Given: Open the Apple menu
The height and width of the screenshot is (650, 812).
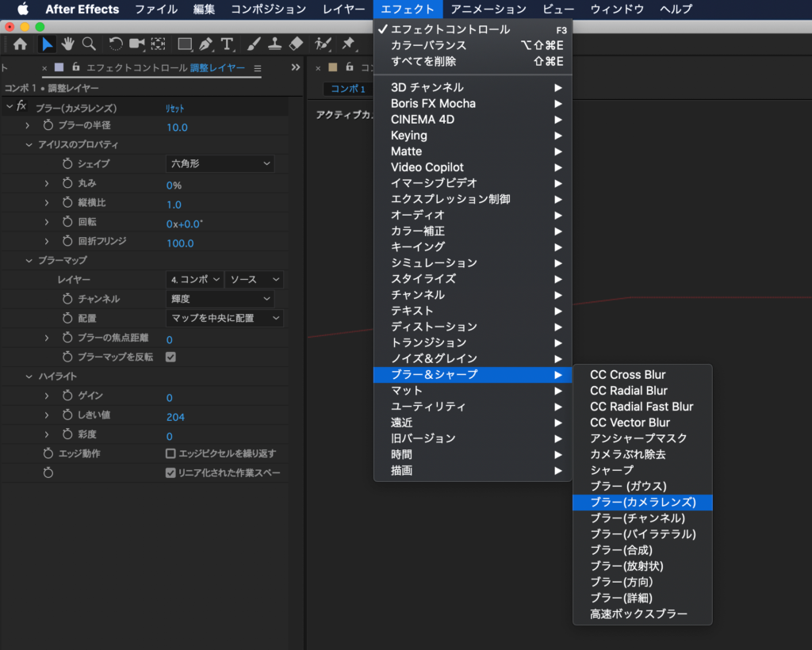Looking at the screenshot, I should click(23, 9).
